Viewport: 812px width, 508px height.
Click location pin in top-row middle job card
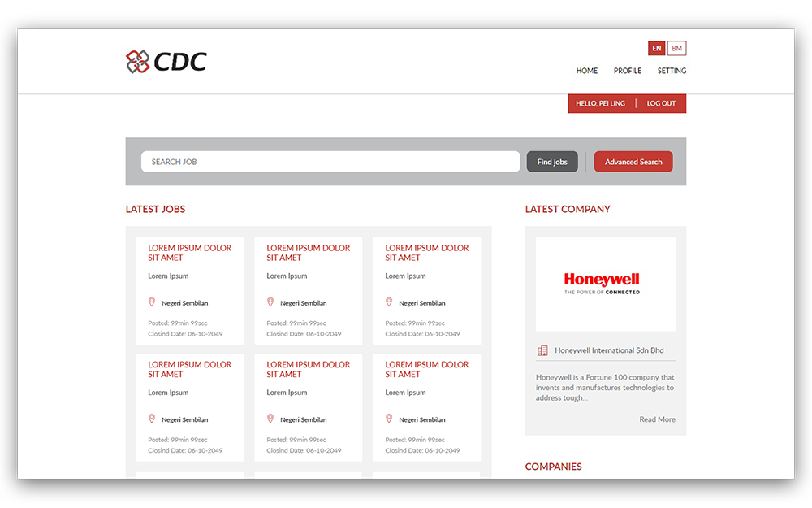[270, 302]
